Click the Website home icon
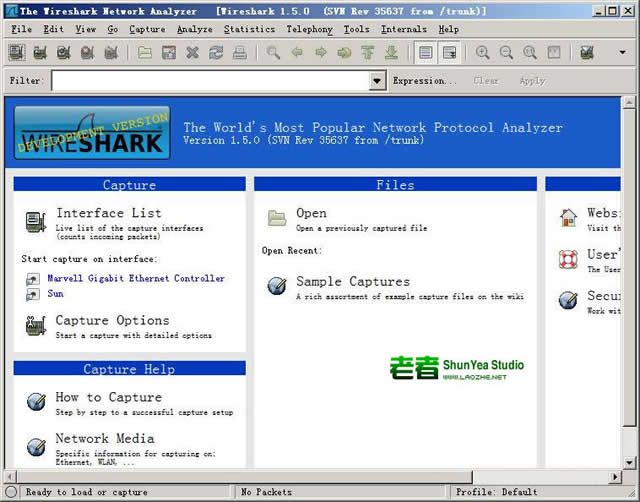Screen dimensions: 640x502 tap(568, 217)
